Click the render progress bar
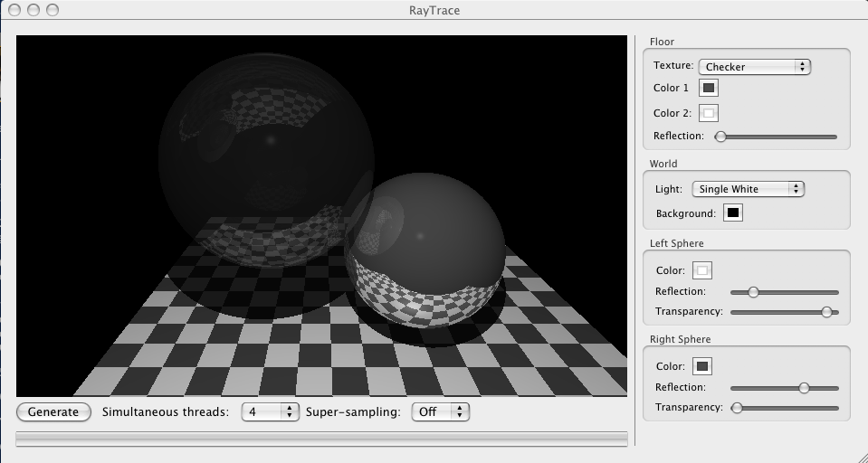 click(x=321, y=439)
